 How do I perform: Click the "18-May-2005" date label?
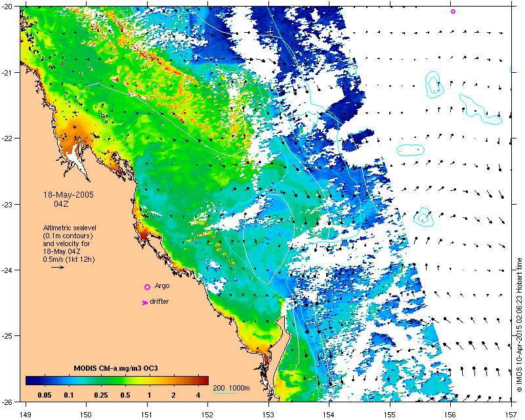(x=68, y=195)
